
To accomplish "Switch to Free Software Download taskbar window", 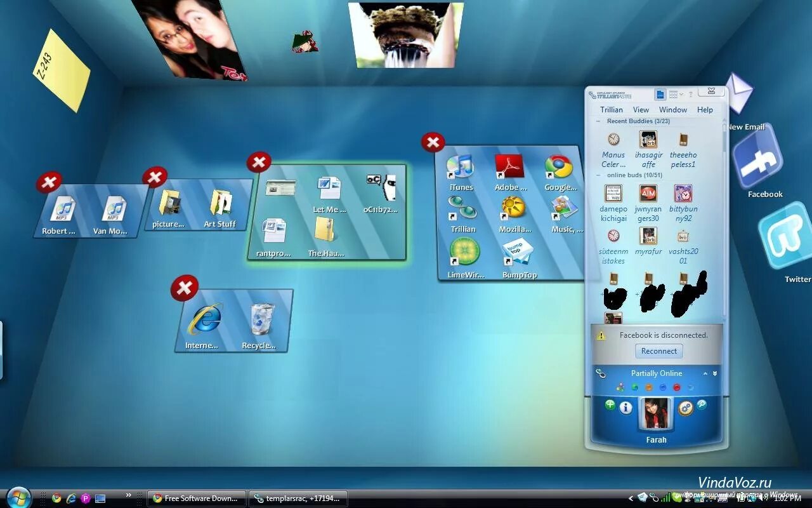I will click(x=197, y=498).
